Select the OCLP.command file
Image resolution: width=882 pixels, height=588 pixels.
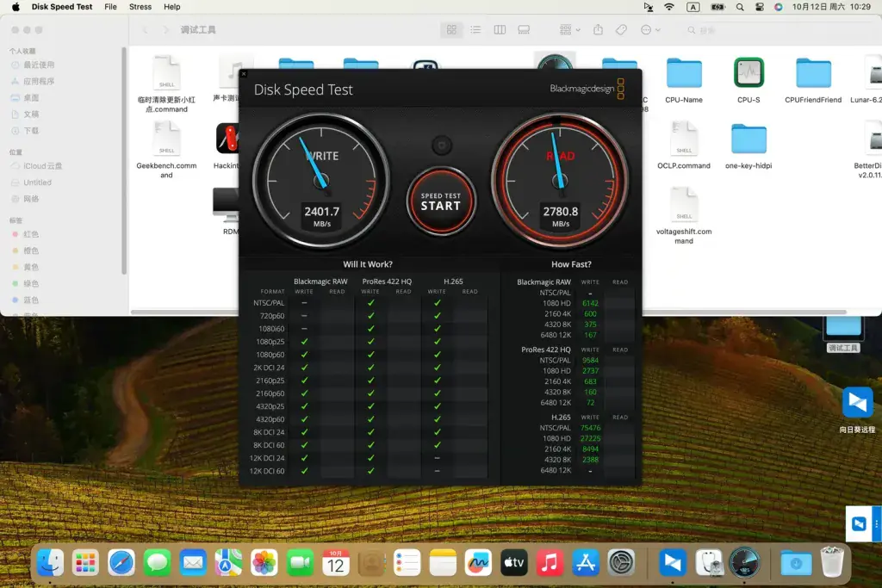pyautogui.click(x=684, y=145)
